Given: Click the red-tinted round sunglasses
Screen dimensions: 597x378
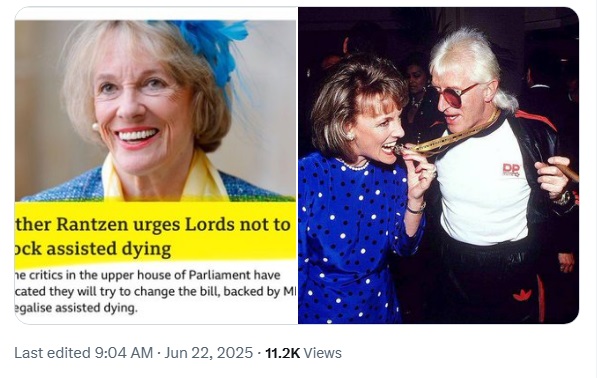Looking at the screenshot, I should coord(456,94).
